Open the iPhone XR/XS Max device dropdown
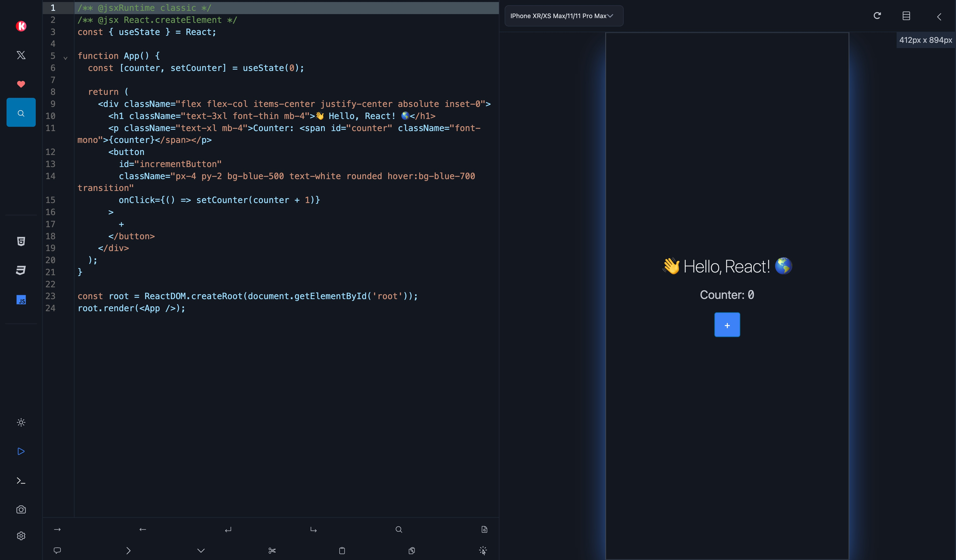 pos(564,16)
